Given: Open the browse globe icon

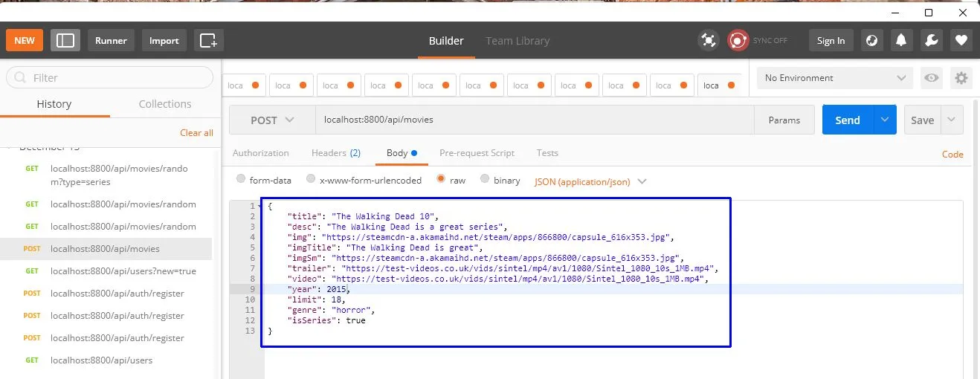Looking at the screenshot, I should [x=872, y=40].
